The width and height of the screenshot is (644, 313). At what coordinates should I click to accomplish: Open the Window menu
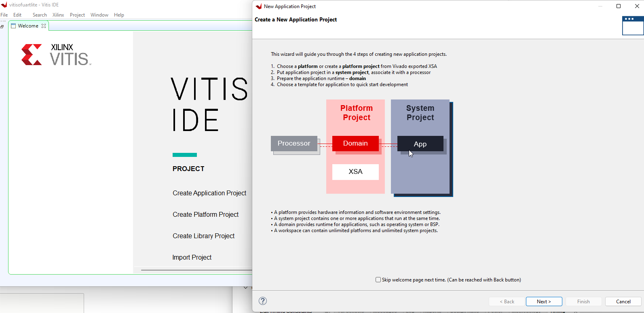point(99,15)
